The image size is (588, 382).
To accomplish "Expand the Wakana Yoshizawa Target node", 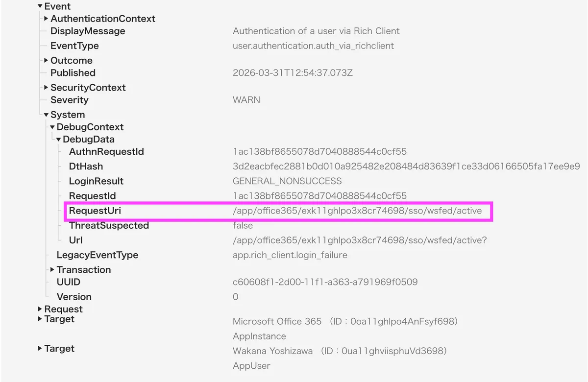I will [40, 349].
